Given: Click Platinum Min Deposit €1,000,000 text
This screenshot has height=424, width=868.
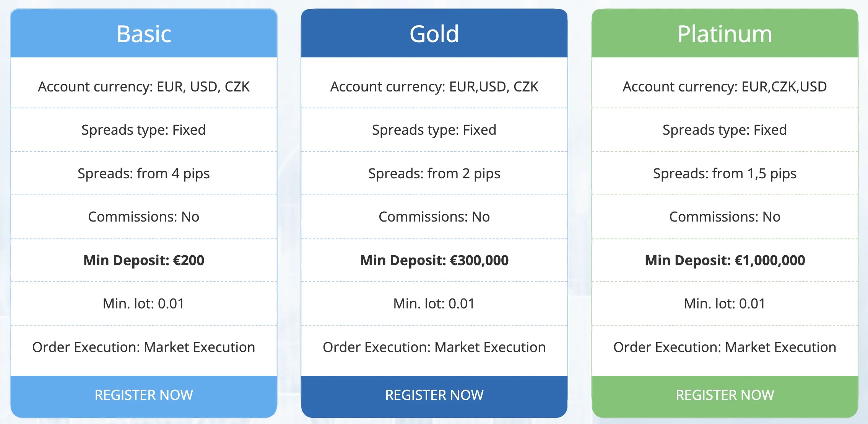Looking at the screenshot, I should click(x=725, y=260).
